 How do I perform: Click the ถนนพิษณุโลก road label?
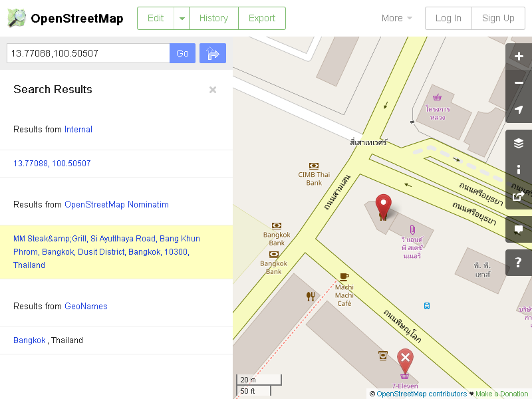point(402,326)
